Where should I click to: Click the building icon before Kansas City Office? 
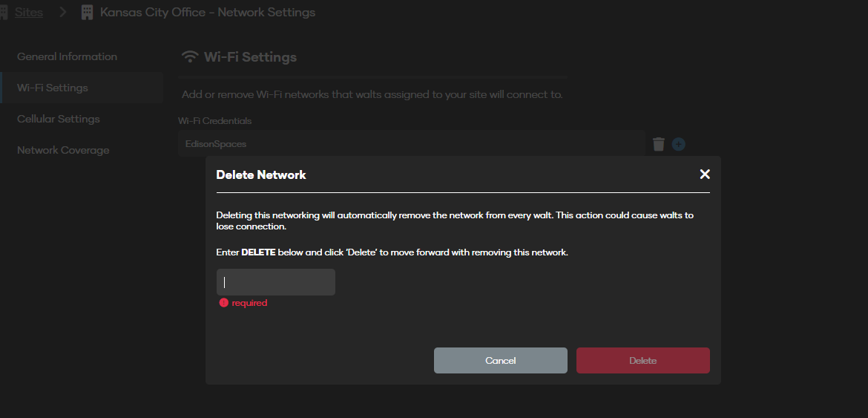(x=87, y=12)
